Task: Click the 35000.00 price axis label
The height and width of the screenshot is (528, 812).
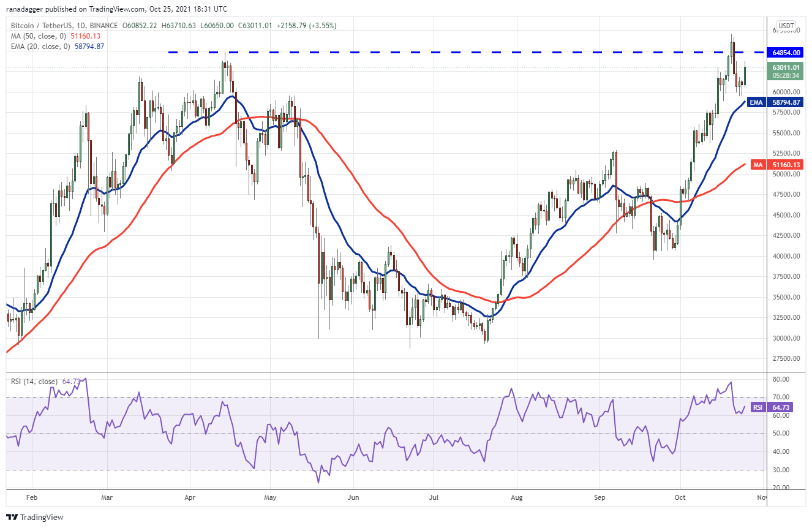Action: [786, 297]
